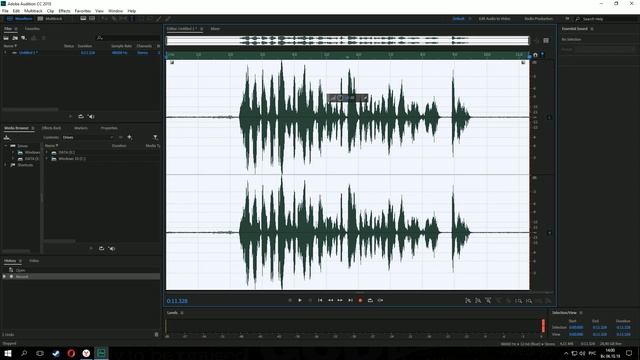This screenshot has width=640, height=360.
Task: Open Opera browser from the taskbar
Action: pos(71,353)
